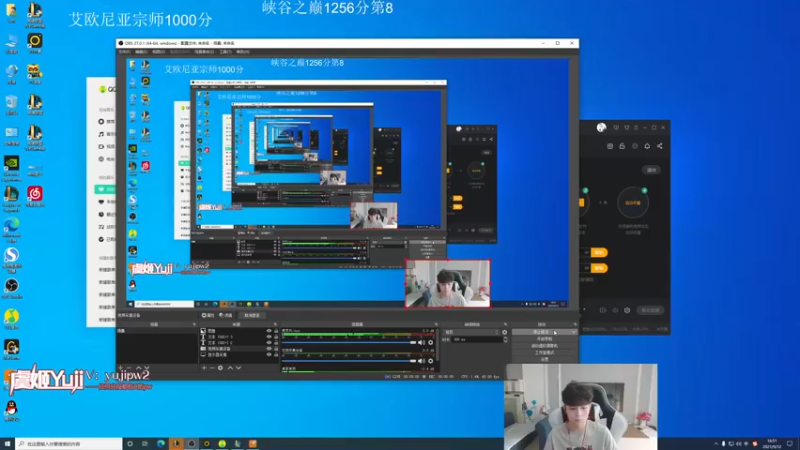Mute the first audio mixer channel speaker

click(421, 343)
